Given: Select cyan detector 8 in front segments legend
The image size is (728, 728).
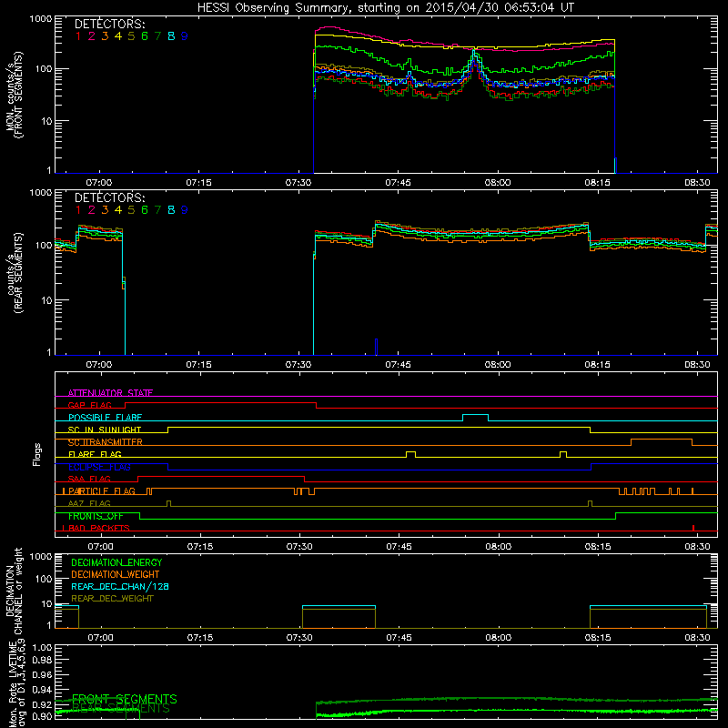Looking at the screenshot, I should click(x=171, y=35).
